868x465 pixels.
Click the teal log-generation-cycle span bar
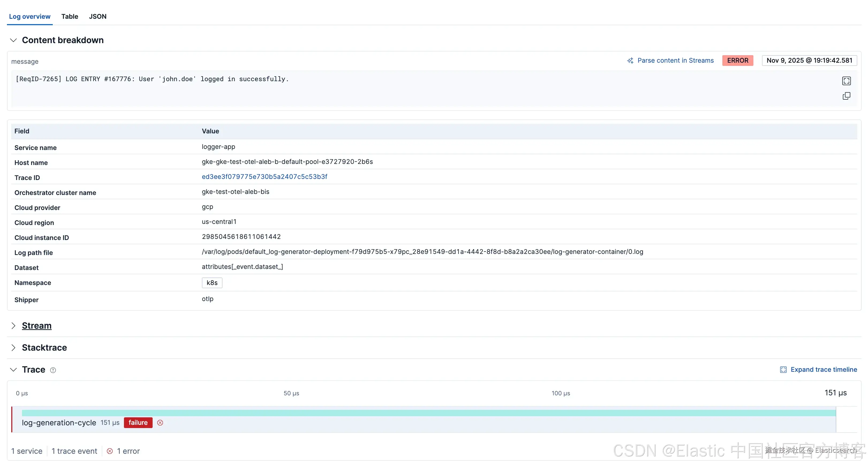click(429, 413)
